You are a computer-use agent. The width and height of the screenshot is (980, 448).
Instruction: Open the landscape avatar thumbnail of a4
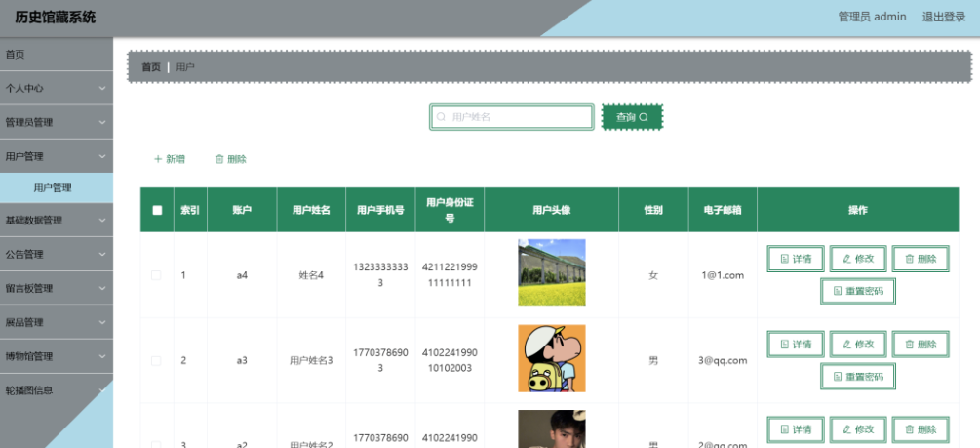[x=552, y=273]
